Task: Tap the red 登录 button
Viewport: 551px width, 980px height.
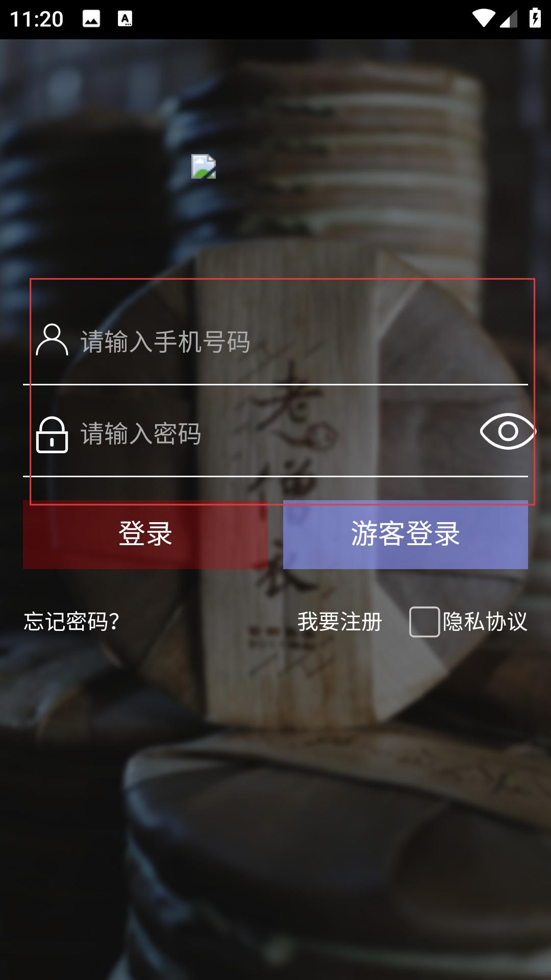Action: pyautogui.click(x=145, y=534)
